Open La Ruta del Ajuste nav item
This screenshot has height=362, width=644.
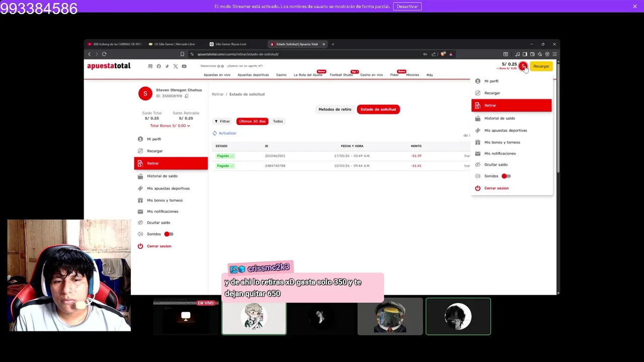point(308,75)
